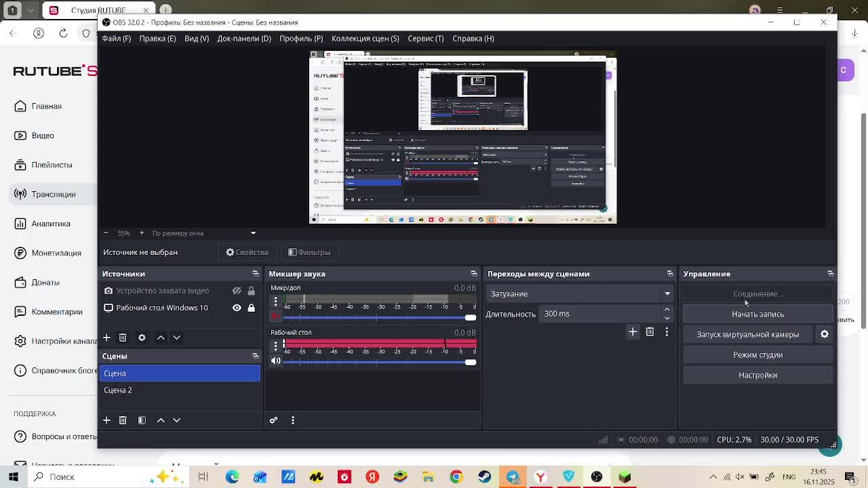Zoom in the preview with the plus icon
The image size is (868, 488).
click(141, 233)
